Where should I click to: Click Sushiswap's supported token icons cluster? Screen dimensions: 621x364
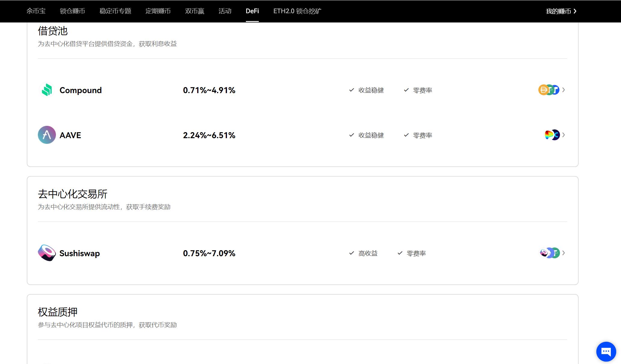(549, 253)
